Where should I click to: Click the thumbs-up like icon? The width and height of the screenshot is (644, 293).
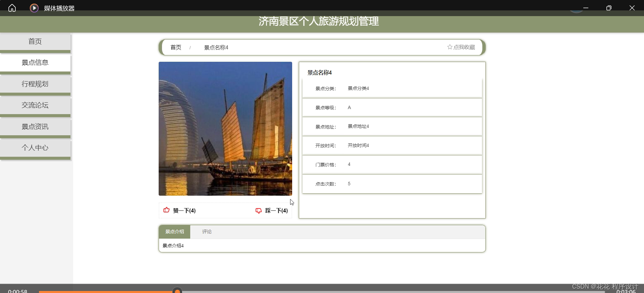click(166, 210)
